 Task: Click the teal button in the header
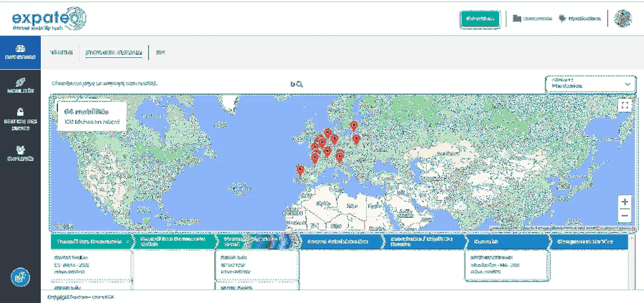coord(480,18)
